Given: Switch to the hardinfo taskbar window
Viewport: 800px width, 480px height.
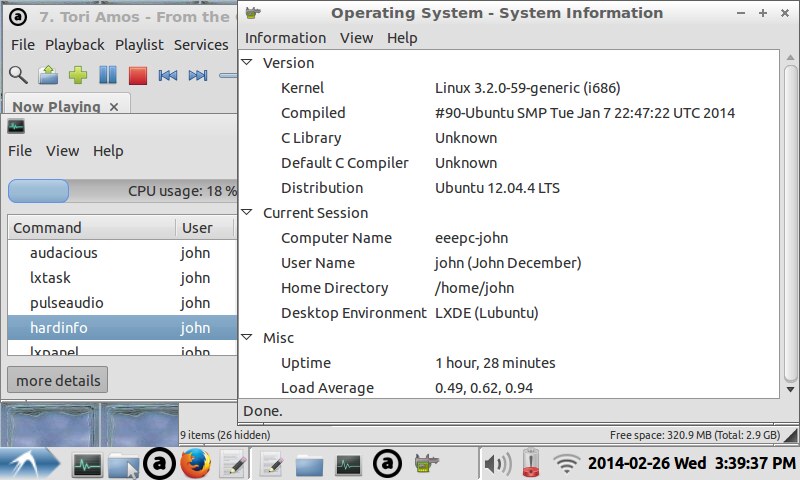Looking at the screenshot, I should coord(426,464).
